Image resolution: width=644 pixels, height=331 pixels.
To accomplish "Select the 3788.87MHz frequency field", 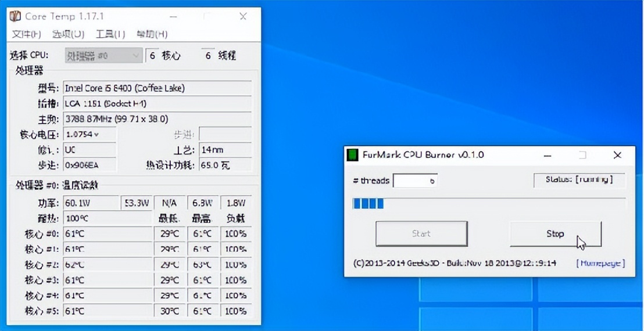I will pyautogui.click(x=158, y=119).
